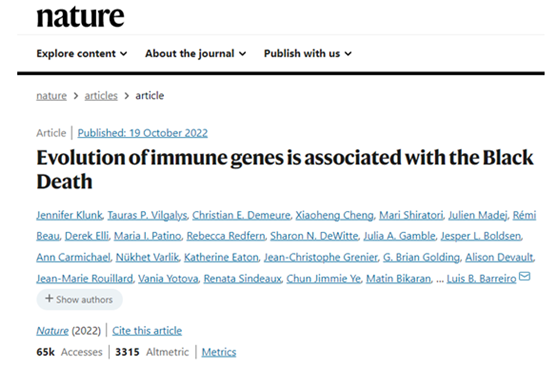The image size is (558, 368).
Task: Open the About the journal dropdown
Action: pyautogui.click(x=195, y=53)
